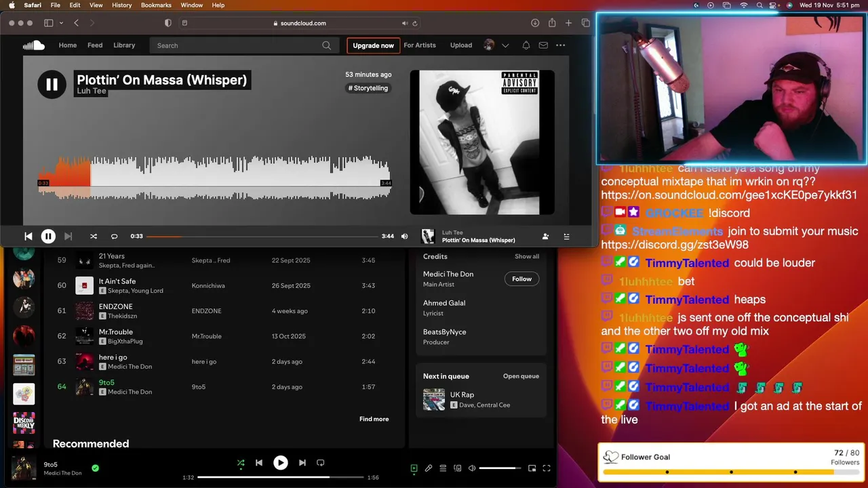Click Find more under the playlist
868x488 pixels.
tap(374, 419)
